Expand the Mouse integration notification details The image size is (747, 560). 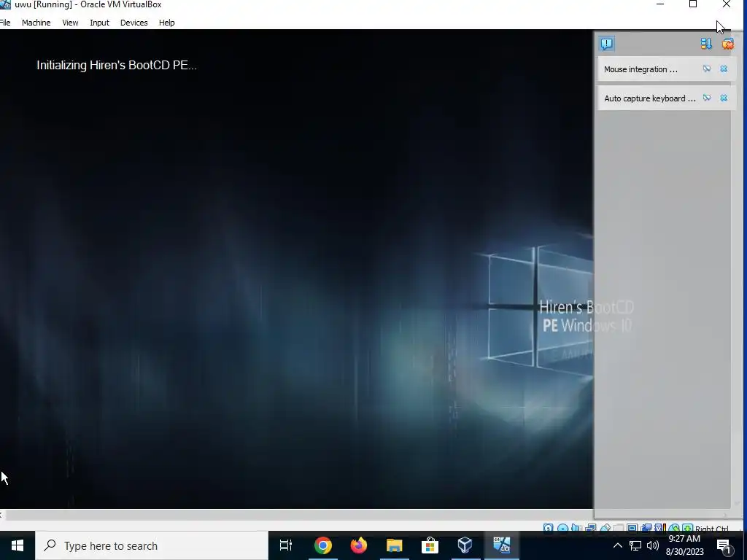[640, 69]
